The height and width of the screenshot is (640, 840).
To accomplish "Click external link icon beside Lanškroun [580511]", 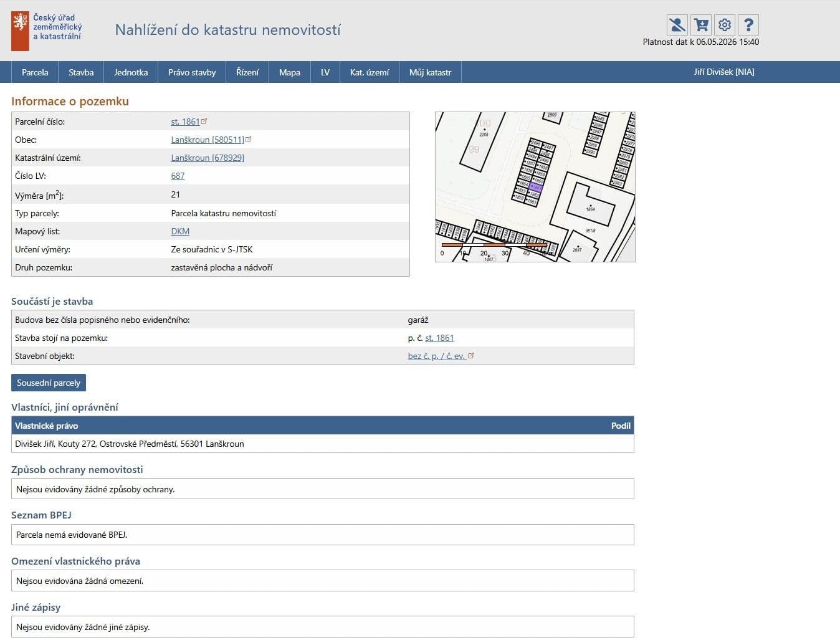I will 249,139.
